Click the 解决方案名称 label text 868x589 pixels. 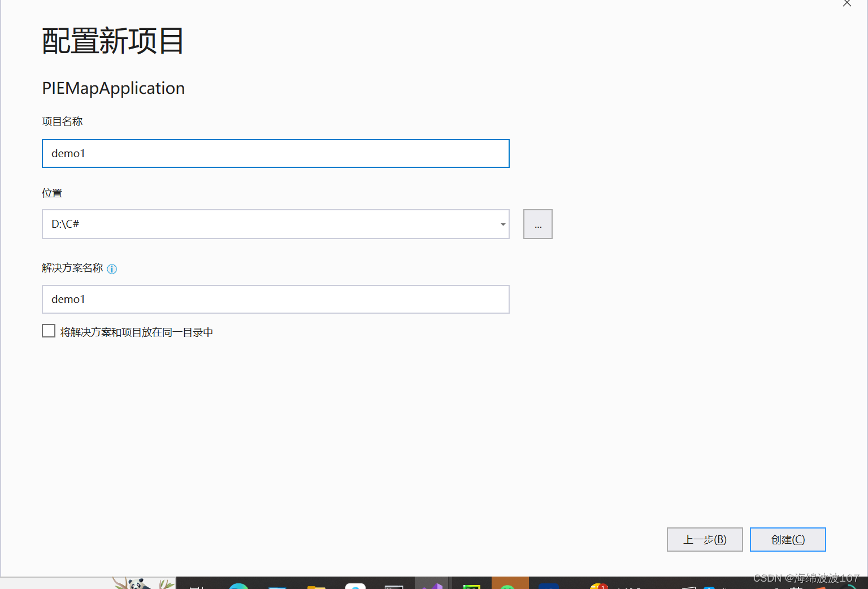[x=72, y=268]
